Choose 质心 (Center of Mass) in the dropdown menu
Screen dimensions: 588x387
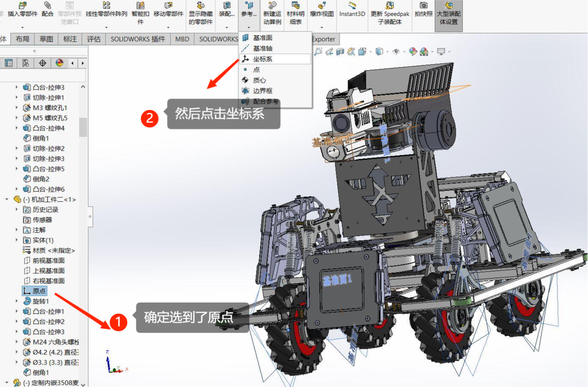point(259,80)
